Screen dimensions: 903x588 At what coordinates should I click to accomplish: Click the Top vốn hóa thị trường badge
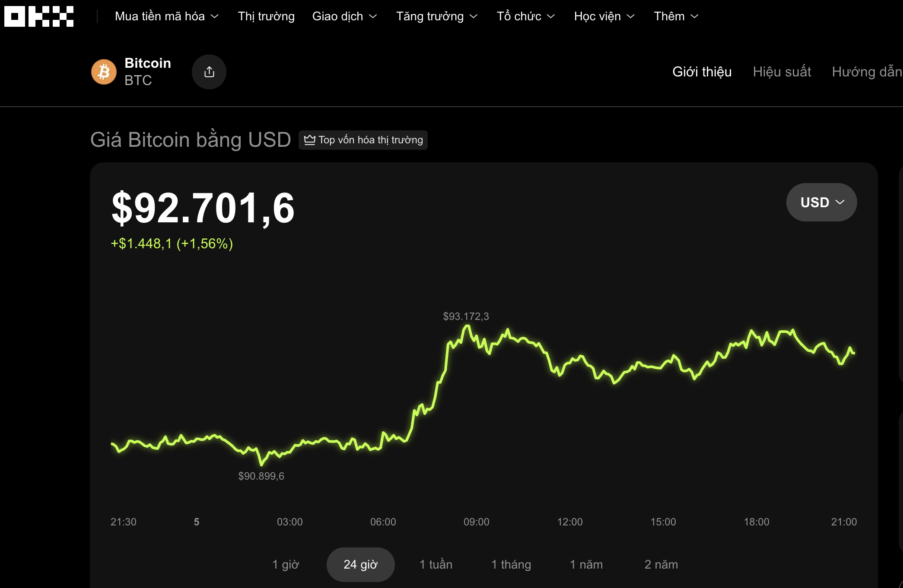point(363,140)
